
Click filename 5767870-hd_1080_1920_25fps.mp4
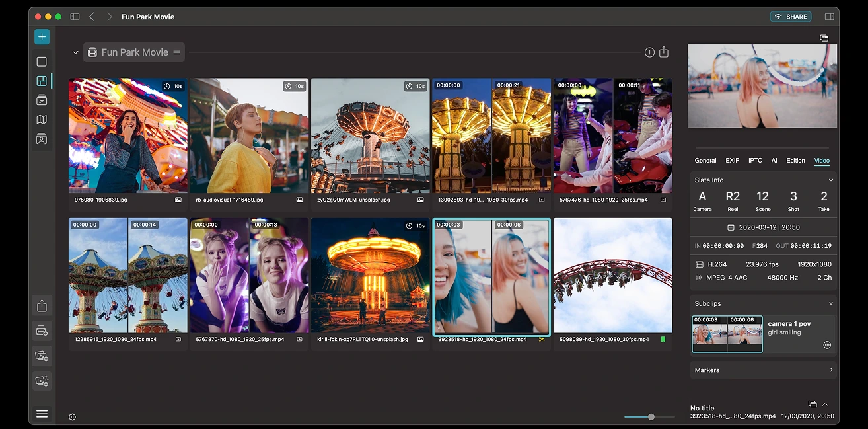tap(240, 340)
